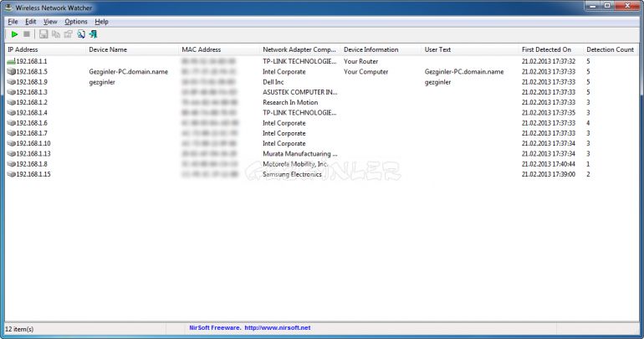Screen dimensions: 644x339
Task: Open the http://www.nirsoft.net link
Action: tap(278, 328)
